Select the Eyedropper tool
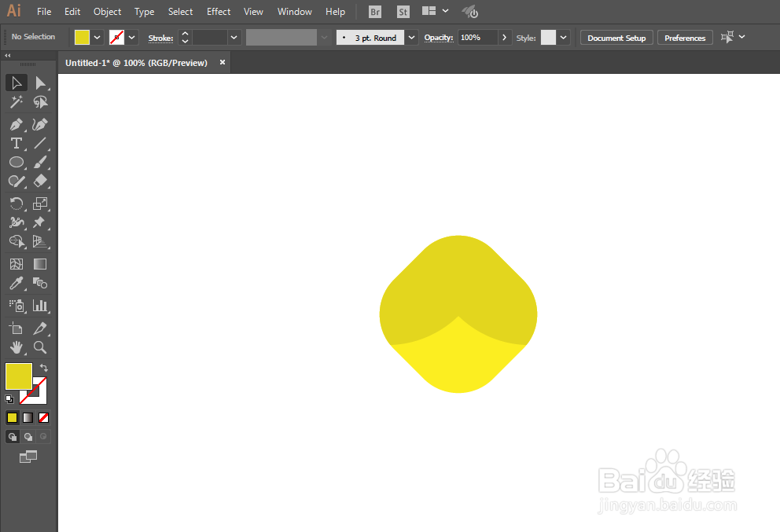Screen dimensions: 780x532 click(x=17, y=284)
